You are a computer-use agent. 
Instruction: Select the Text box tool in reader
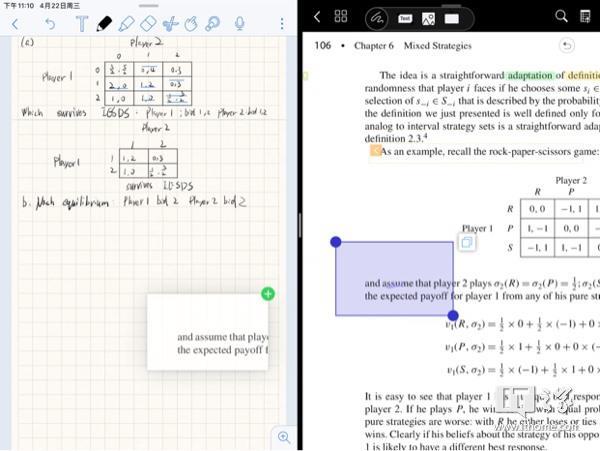405,18
